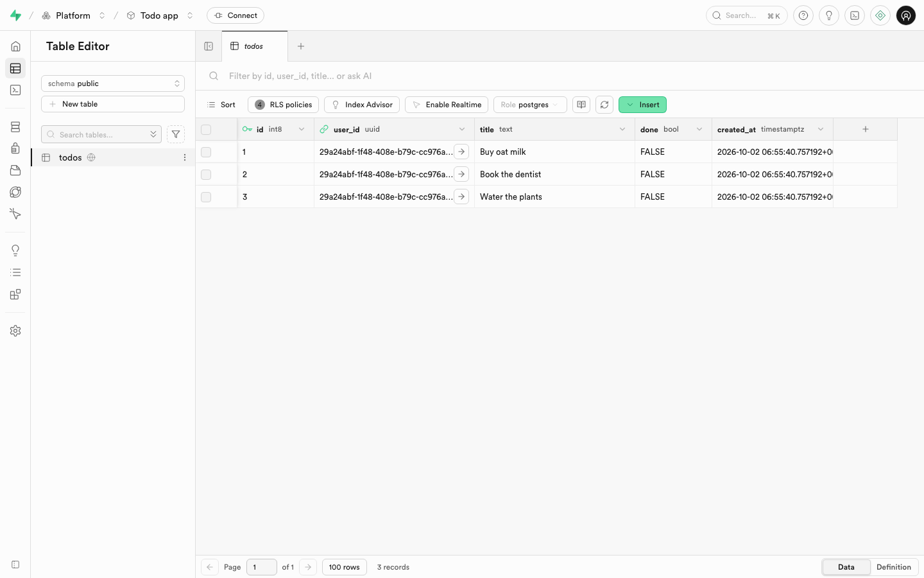
Task: Open the Storage sidebar icon
Action: (15, 170)
